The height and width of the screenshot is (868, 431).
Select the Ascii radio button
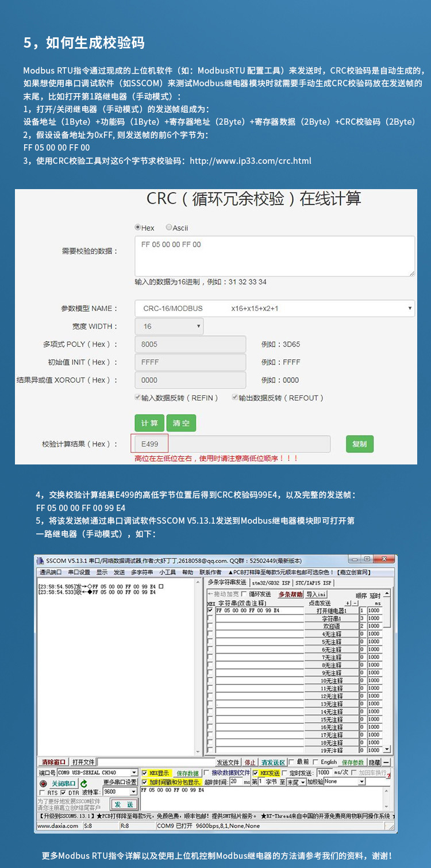169,228
